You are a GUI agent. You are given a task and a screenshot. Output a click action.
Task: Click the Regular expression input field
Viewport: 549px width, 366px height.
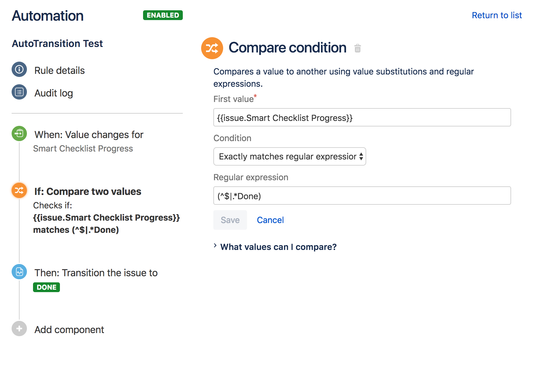(x=362, y=196)
